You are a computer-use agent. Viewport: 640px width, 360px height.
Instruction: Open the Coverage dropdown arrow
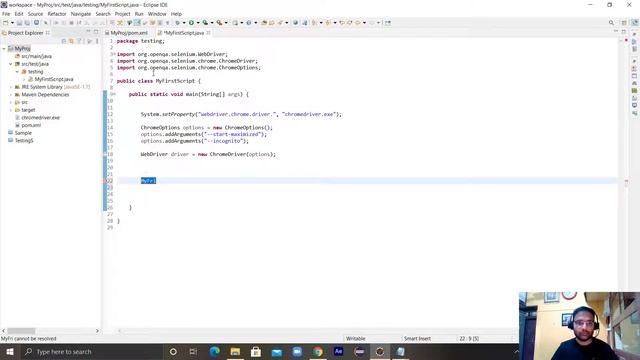pyautogui.click(x=212, y=23)
